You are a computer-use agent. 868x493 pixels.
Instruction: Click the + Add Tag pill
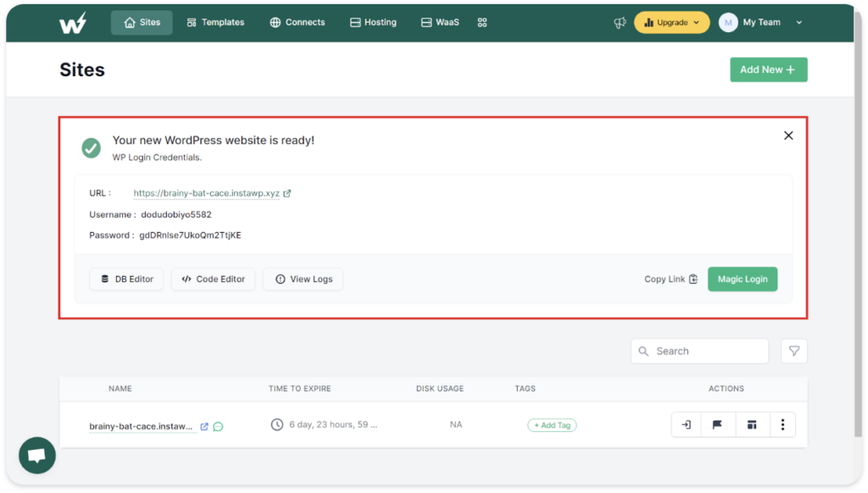pyautogui.click(x=552, y=425)
